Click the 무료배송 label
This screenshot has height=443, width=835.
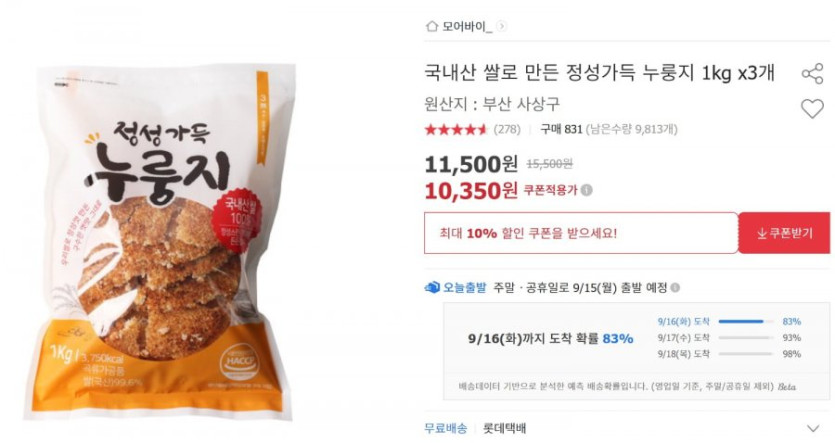tap(446, 428)
